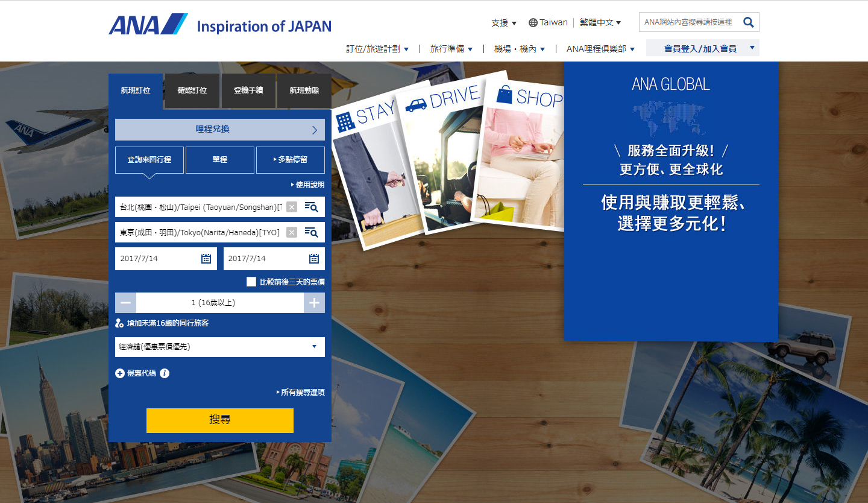This screenshot has width=868, height=503.
Task: Open the arrival airport search lookup icon
Action: [313, 232]
